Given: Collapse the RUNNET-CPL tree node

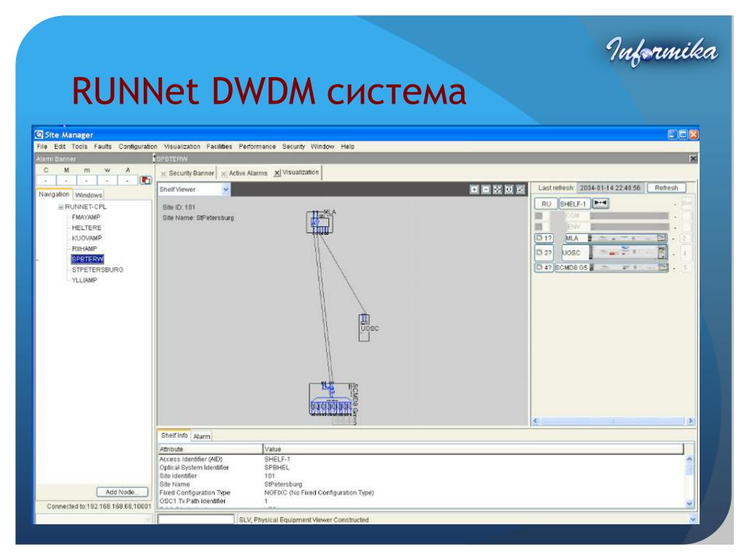Looking at the screenshot, I should point(61,207).
